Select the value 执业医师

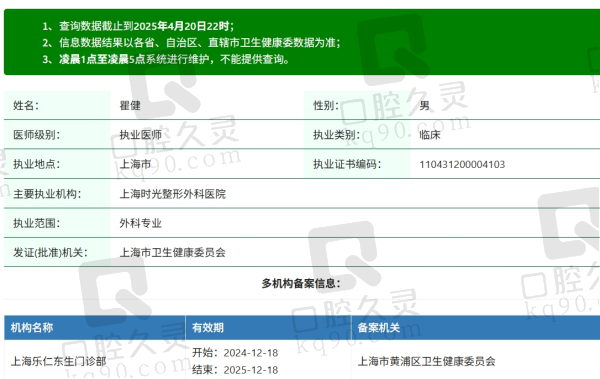pos(140,135)
